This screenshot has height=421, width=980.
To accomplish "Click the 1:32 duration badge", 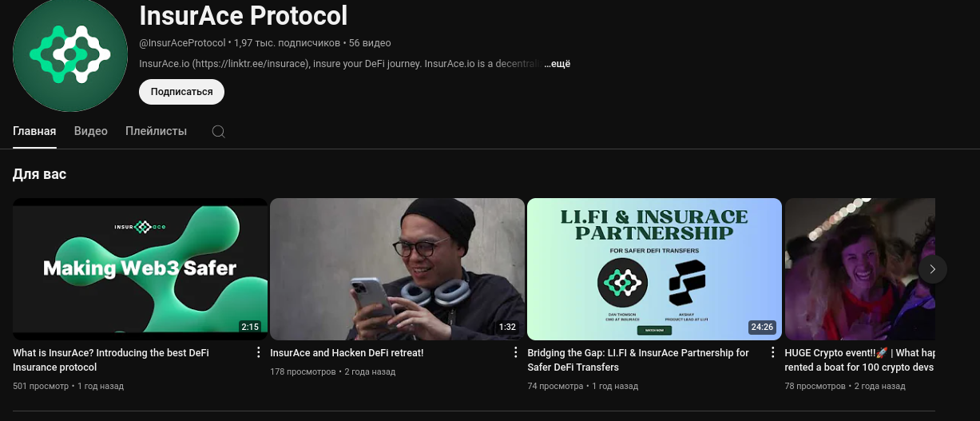I will click(x=507, y=327).
